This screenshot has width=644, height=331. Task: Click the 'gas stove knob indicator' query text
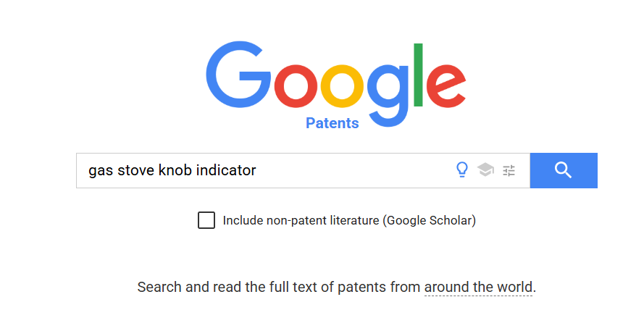tap(172, 170)
